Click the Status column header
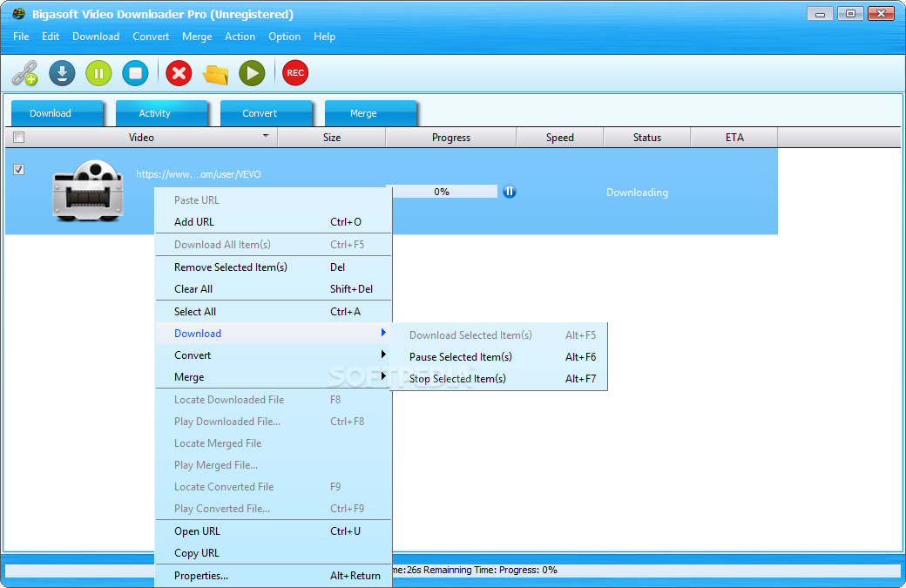This screenshot has width=906, height=588. coord(647,138)
